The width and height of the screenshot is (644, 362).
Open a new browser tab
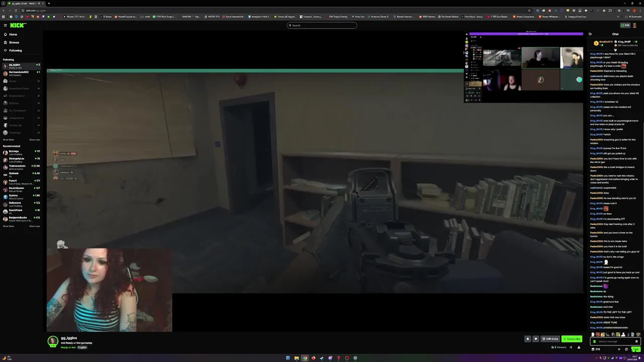(48, 3)
